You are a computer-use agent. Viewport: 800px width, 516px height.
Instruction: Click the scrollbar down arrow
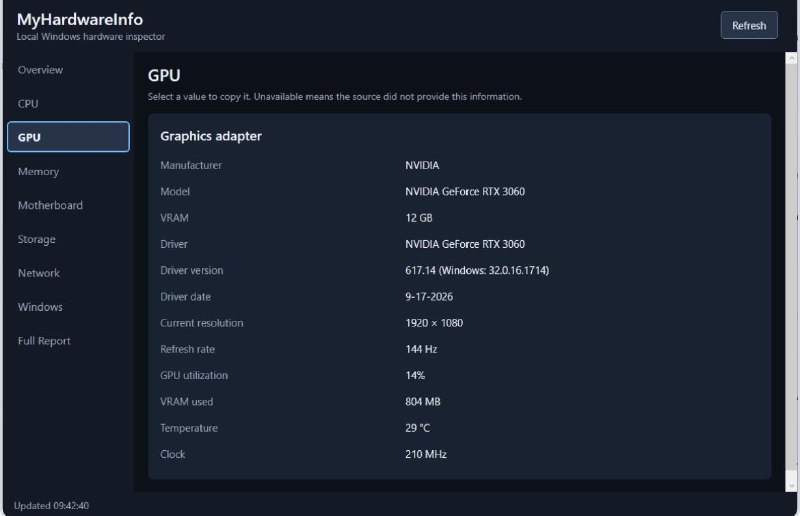(791, 486)
